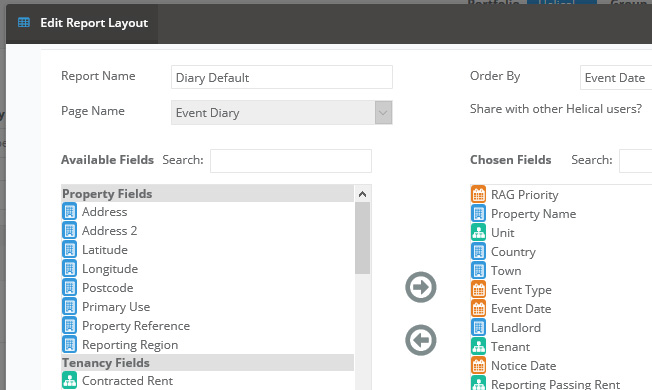Click the green tenancy icon next to Contracted Rent
Image resolution: width=652 pixels, height=390 pixels.
point(69,380)
